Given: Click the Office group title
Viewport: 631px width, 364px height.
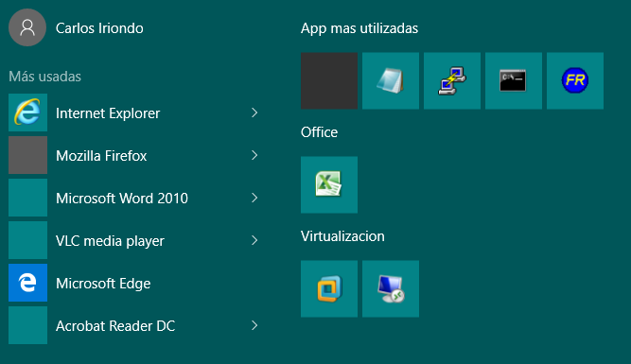Looking at the screenshot, I should (319, 132).
